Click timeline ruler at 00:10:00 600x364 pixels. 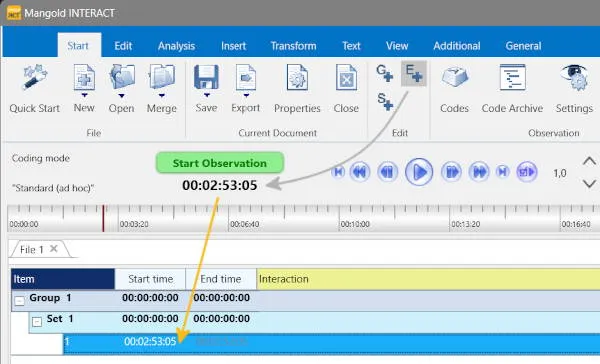[x=355, y=224]
